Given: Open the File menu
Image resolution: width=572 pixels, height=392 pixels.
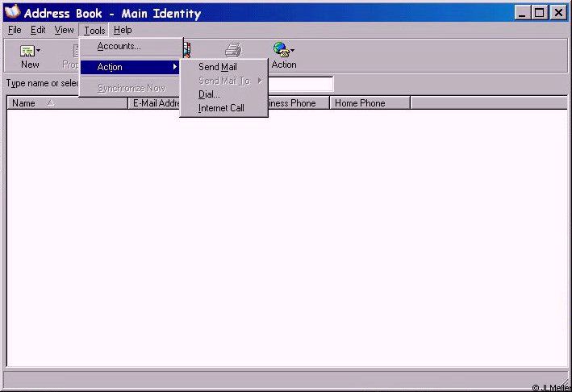Looking at the screenshot, I should tap(15, 30).
